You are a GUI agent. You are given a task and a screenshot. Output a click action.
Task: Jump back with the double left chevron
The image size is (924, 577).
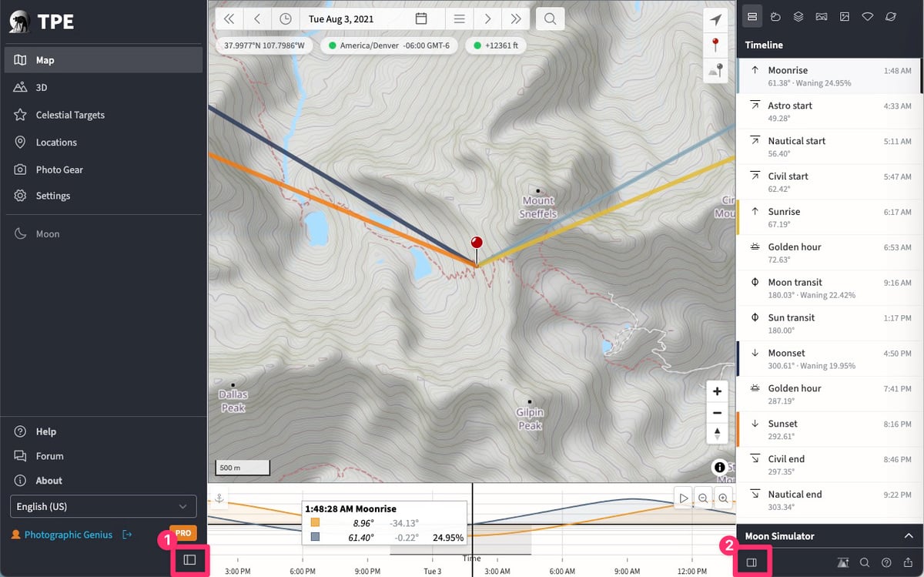(x=229, y=18)
